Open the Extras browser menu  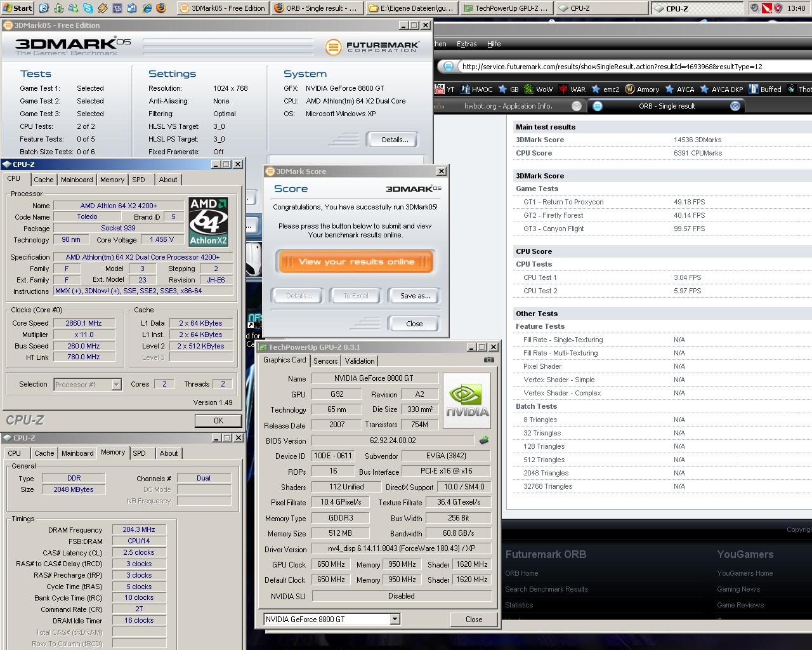466,44
